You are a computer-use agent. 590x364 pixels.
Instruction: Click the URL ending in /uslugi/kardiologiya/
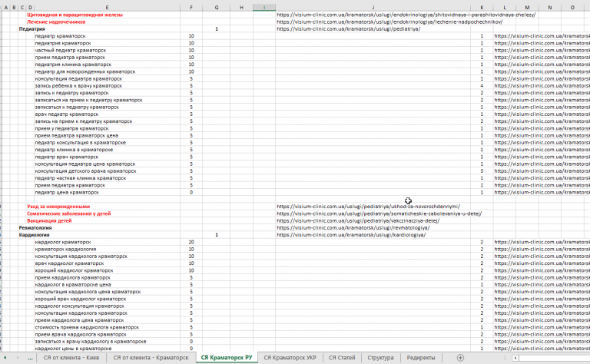tap(351, 235)
